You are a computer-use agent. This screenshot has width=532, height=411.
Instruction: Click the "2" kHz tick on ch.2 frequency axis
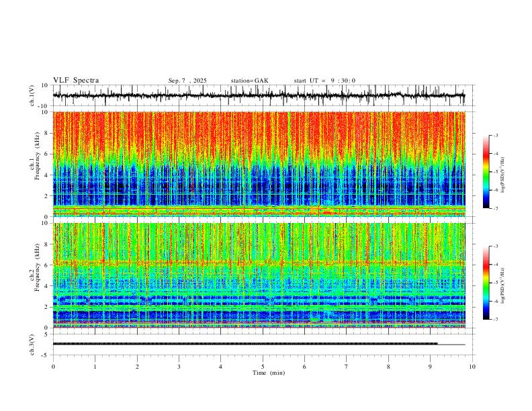coord(47,307)
